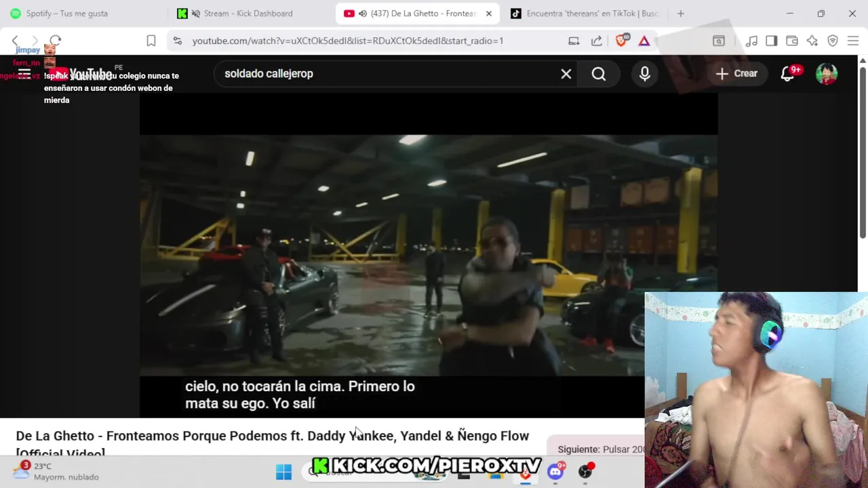Open the weather widget showing 23°C
Viewport: 868px width, 488px height.
(58, 471)
